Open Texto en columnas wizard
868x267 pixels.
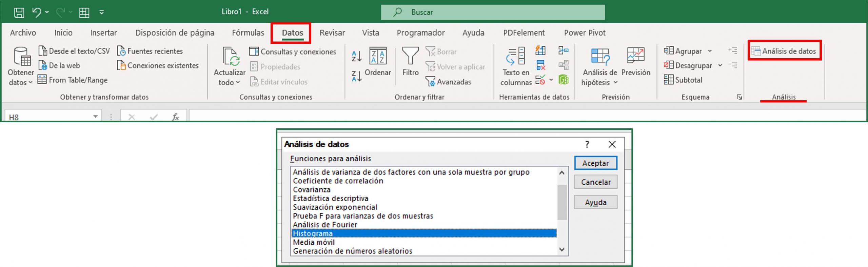point(516,66)
